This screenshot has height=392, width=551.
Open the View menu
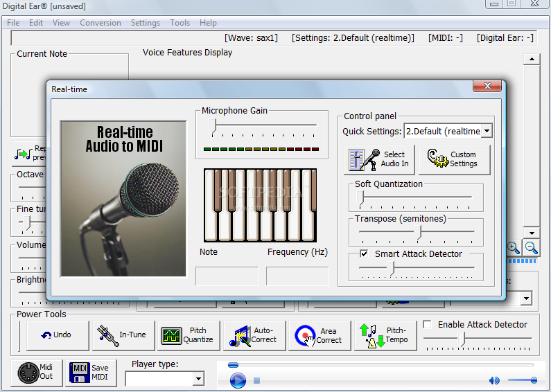61,23
